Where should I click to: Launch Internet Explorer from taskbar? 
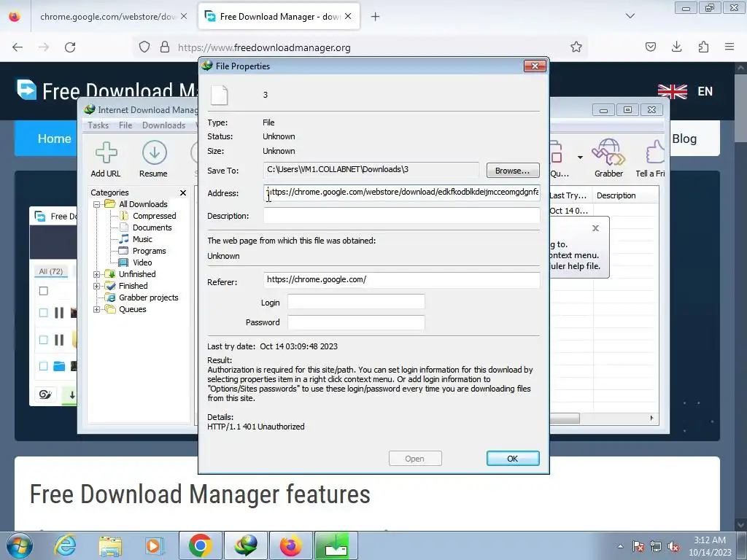tap(65, 545)
